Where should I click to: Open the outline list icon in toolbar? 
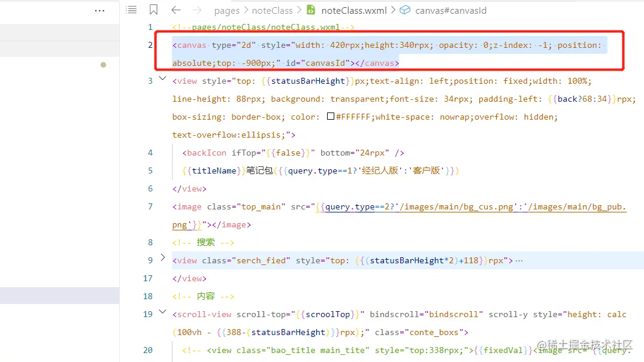(x=131, y=10)
